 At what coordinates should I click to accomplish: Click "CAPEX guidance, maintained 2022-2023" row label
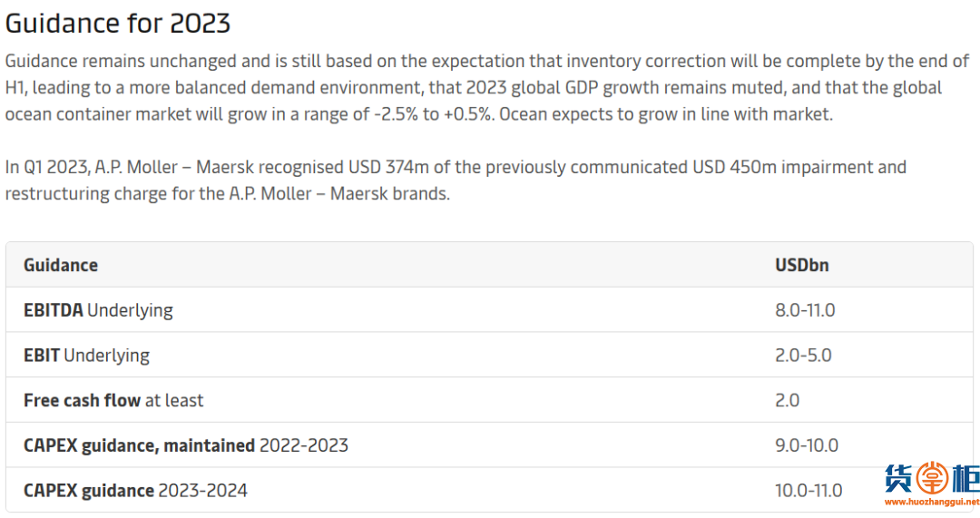(x=185, y=445)
